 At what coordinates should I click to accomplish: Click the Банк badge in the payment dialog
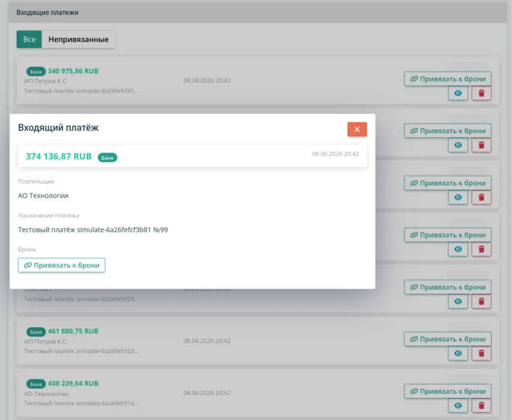click(x=107, y=158)
